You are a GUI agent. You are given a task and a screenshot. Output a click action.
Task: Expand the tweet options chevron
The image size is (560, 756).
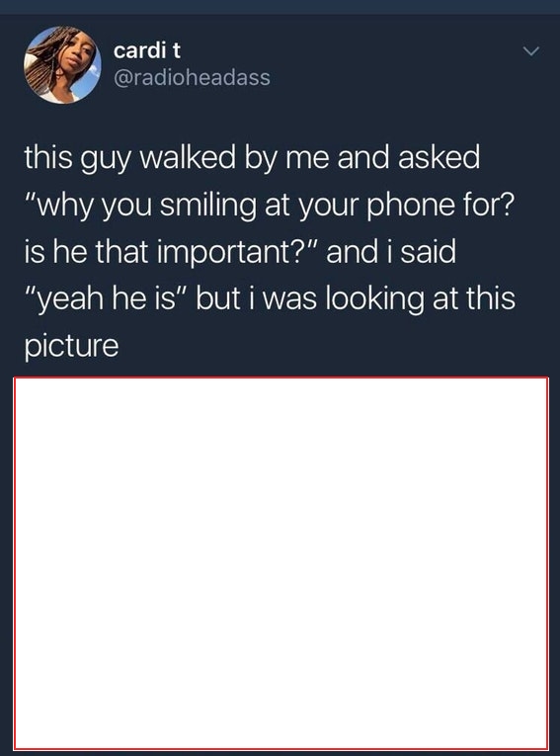coord(530,51)
